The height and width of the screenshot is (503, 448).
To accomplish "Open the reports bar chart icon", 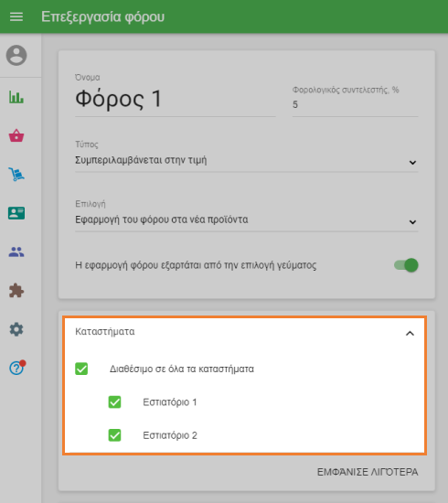I will coord(16,97).
